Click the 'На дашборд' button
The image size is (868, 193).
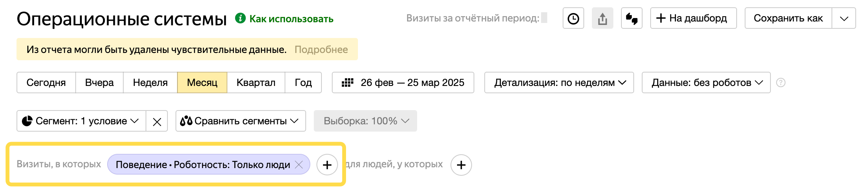coord(693,18)
